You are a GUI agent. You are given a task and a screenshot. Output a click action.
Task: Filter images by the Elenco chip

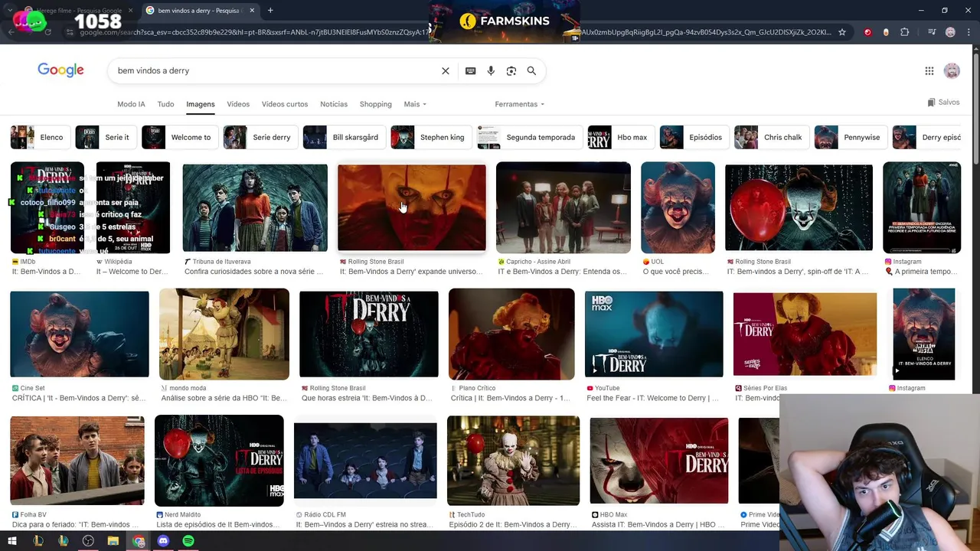41,137
